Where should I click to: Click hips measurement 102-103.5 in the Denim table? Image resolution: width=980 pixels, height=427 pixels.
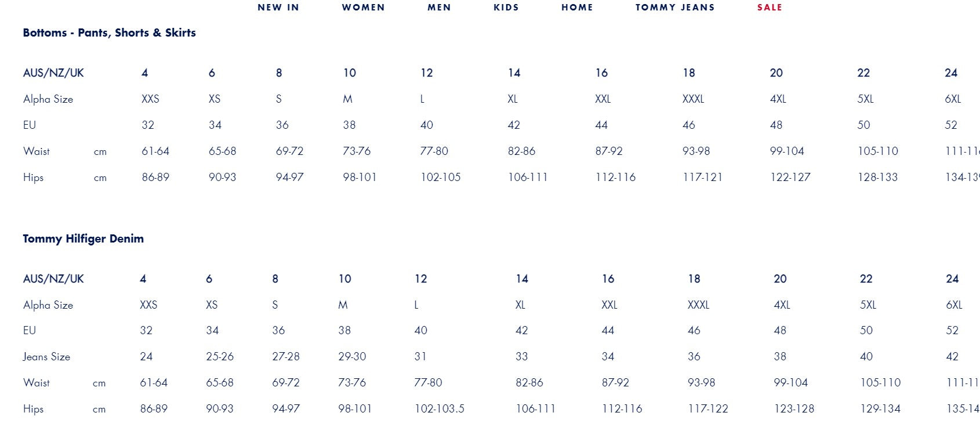(x=439, y=409)
